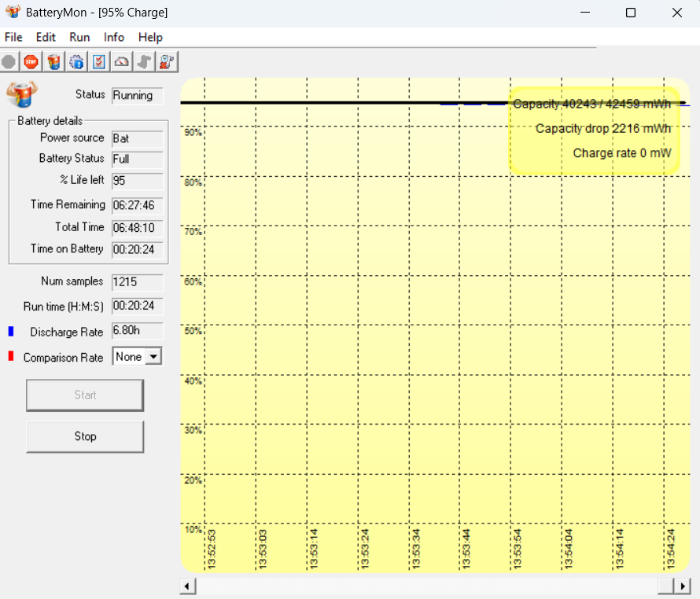The image size is (700, 599).
Task: Open the Edit menu
Action: tap(46, 37)
